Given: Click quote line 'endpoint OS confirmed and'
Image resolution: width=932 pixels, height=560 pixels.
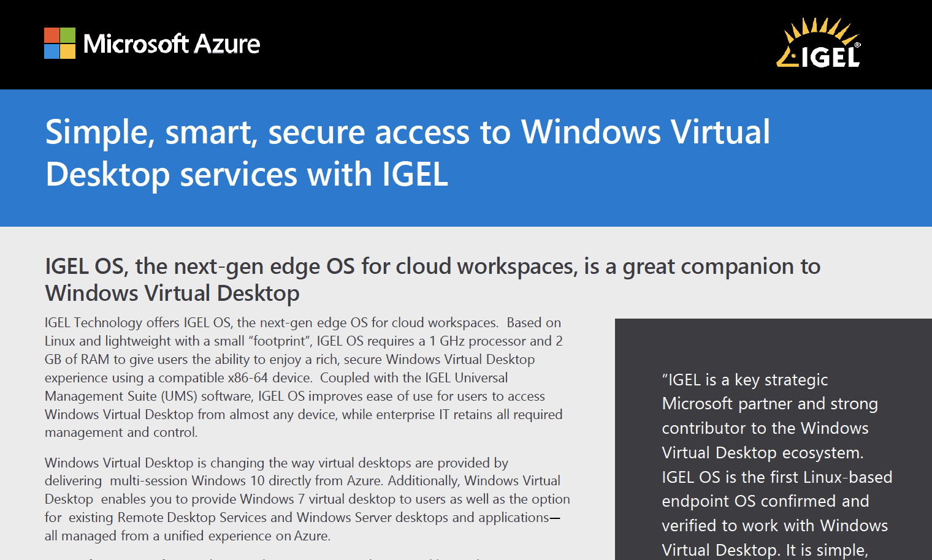Looking at the screenshot, I should (x=765, y=501).
